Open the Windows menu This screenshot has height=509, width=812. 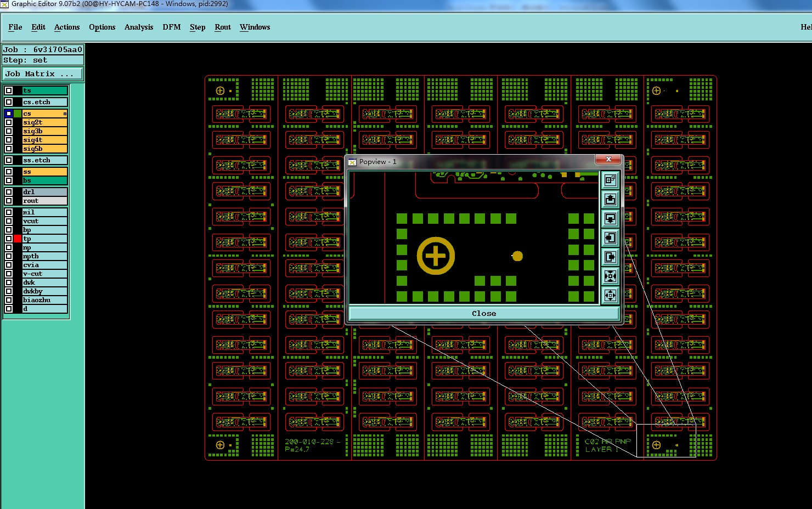pos(255,27)
